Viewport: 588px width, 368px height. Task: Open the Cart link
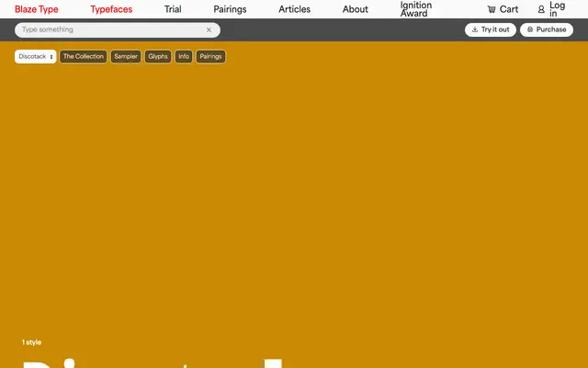pyautogui.click(x=503, y=9)
